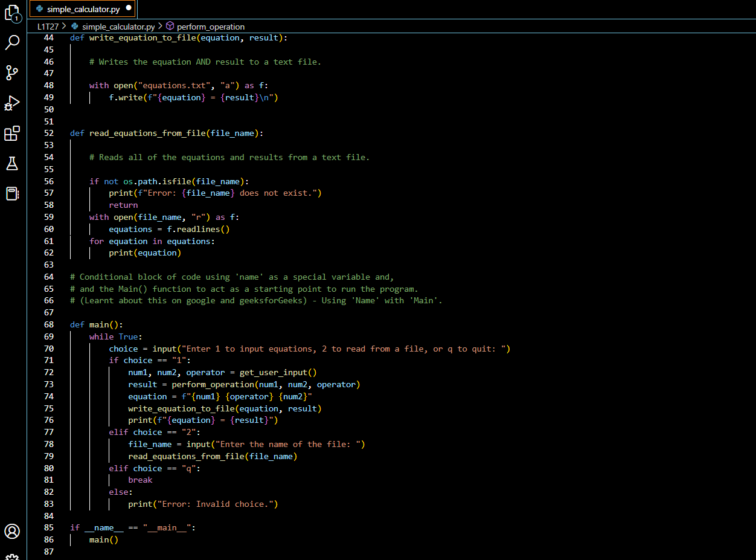Click the main() call on line 86
This screenshot has height=560, width=756.
pos(103,539)
